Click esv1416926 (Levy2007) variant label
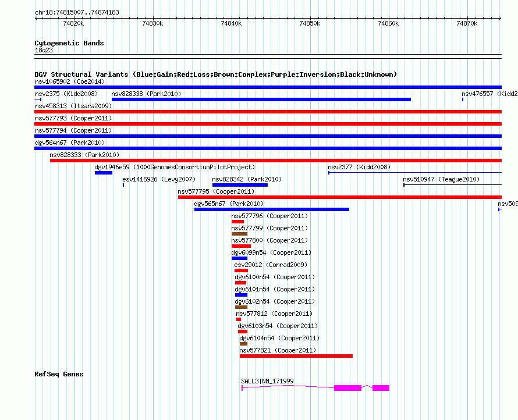The image size is (518, 420). coord(159,179)
